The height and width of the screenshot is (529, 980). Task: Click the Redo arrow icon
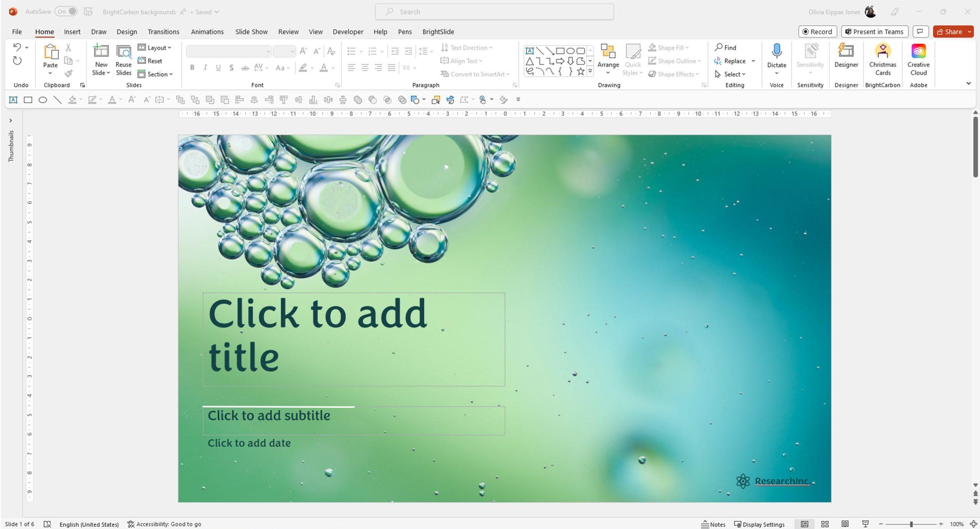[17, 61]
